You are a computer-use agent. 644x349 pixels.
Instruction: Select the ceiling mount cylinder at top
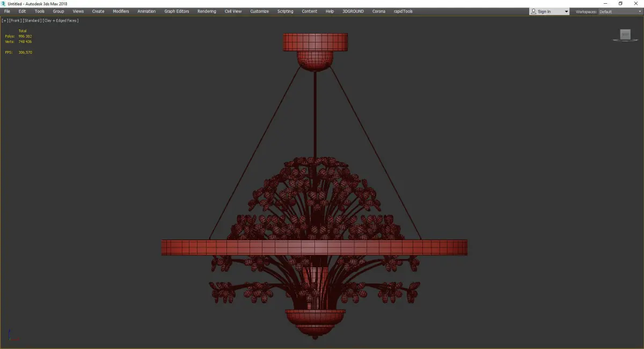point(316,42)
